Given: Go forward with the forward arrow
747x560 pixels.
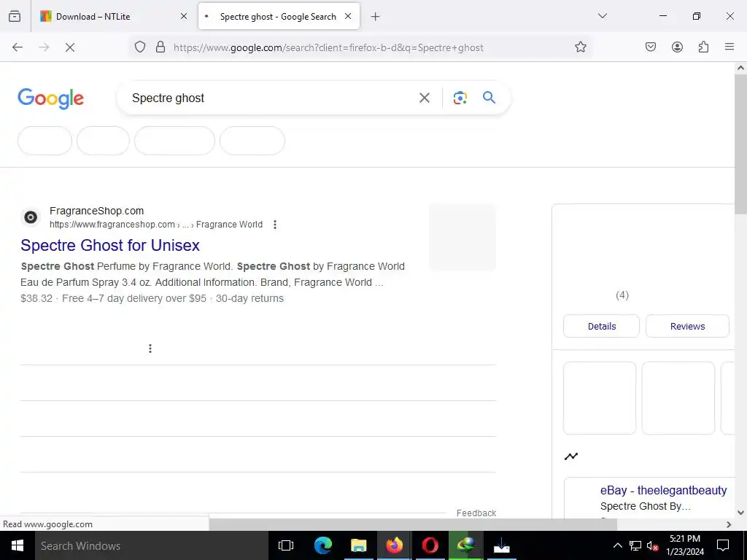Looking at the screenshot, I should click(x=44, y=47).
